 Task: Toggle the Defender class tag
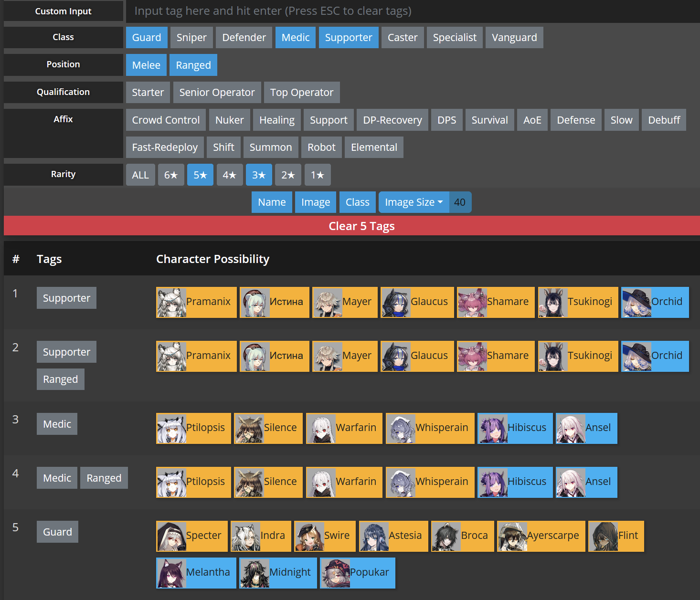pyautogui.click(x=244, y=37)
